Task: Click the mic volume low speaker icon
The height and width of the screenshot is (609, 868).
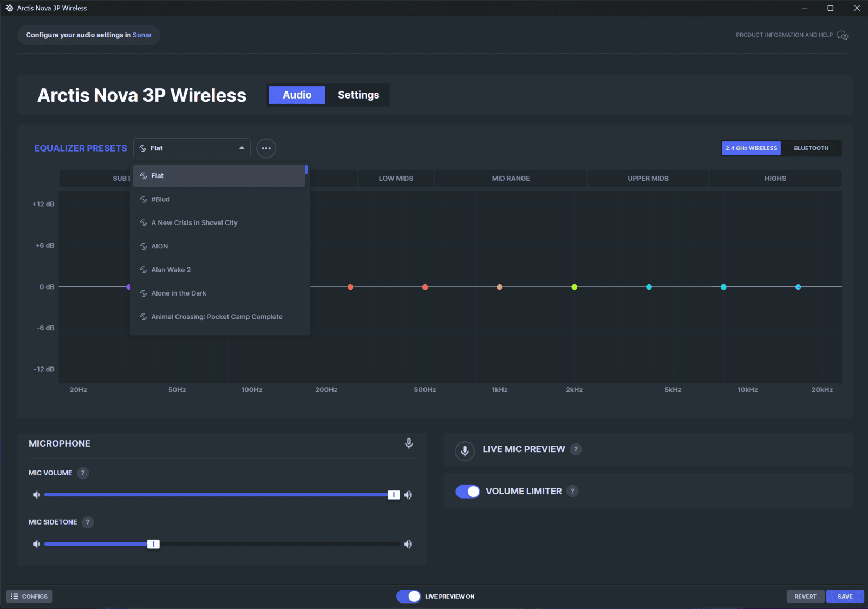Action: [36, 495]
